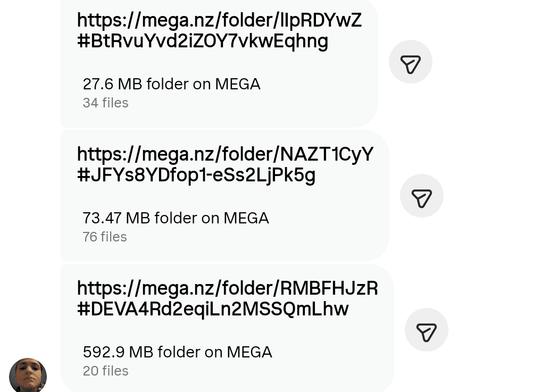Open the "27.6 MB folder on MEGA" preview
Image resolution: width=558 pixels, height=392 pixels.
point(171,85)
